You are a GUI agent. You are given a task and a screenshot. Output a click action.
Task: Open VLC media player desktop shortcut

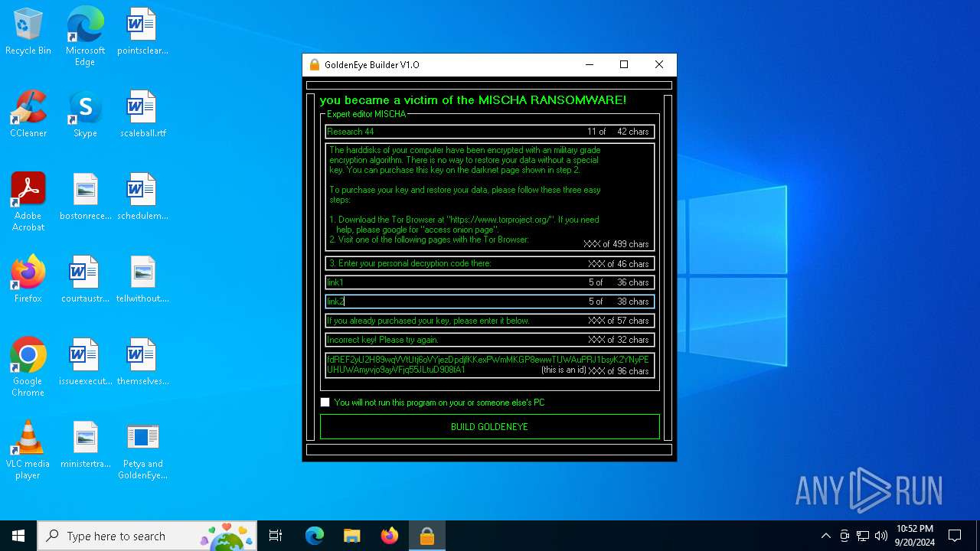pos(28,451)
